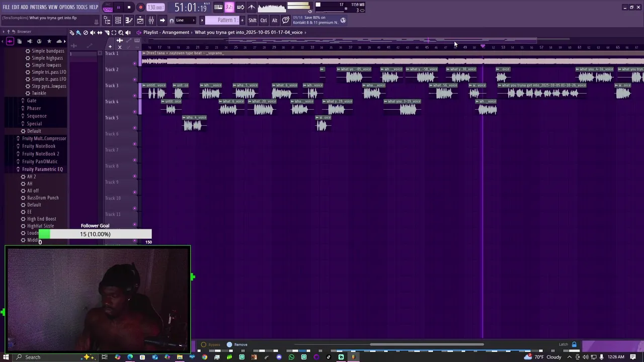Toggle countdown 3.2.1 before recording
The image size is (644, 362).
click(x=229, y=7)
